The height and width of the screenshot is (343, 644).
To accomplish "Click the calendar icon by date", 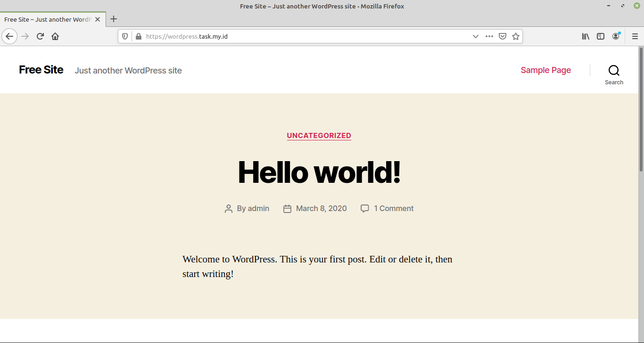I will tap(287, 209).
